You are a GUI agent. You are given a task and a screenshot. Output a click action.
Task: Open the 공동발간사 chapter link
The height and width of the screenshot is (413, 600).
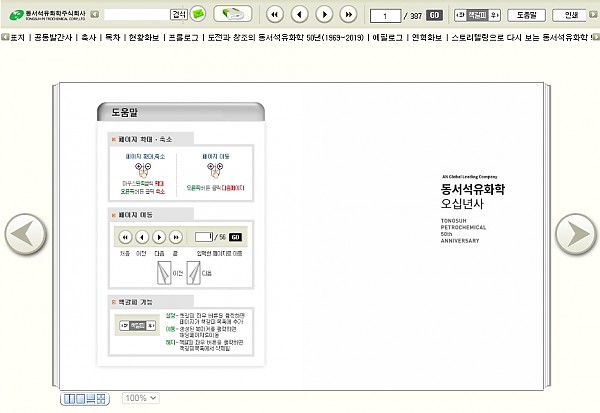[53, 38]
